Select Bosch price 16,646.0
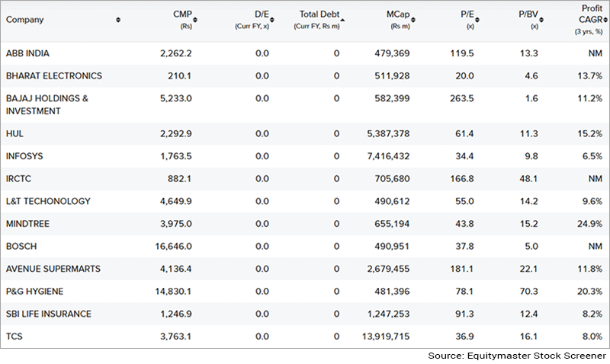This screenshot has height=364, width=610. pyautogui.click(x=174, y=247)
